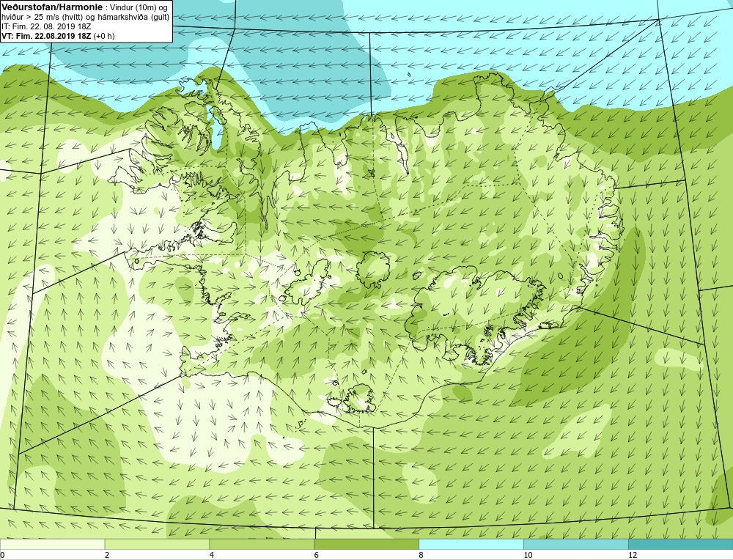Viewport: 733px width, 560px height.
Task: Click the legend scale label "4"
Action: tap(212, 555)
